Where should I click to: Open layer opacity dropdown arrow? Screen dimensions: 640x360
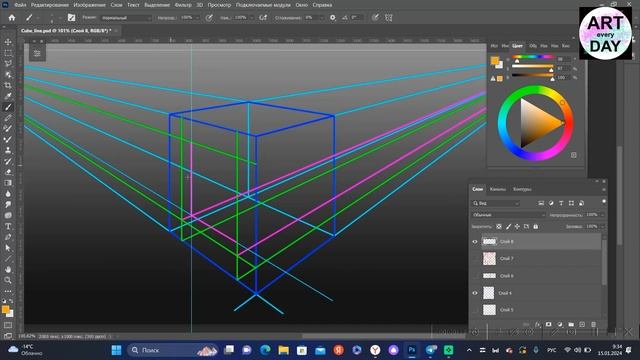click(x=602, y=215)
